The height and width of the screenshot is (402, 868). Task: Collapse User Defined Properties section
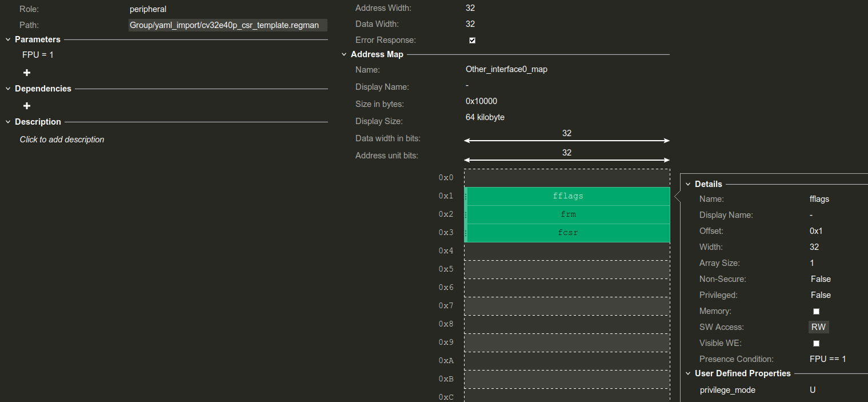[x=688, y=373]
